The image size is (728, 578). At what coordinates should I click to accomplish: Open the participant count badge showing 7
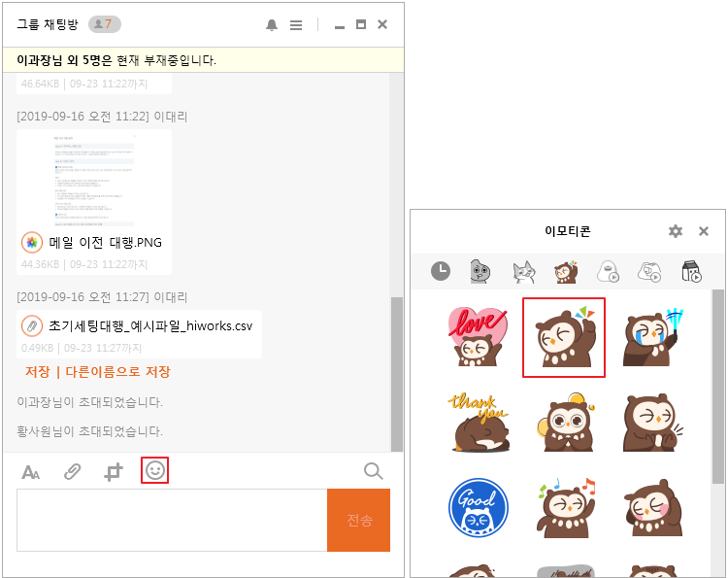tap(105, 24)
